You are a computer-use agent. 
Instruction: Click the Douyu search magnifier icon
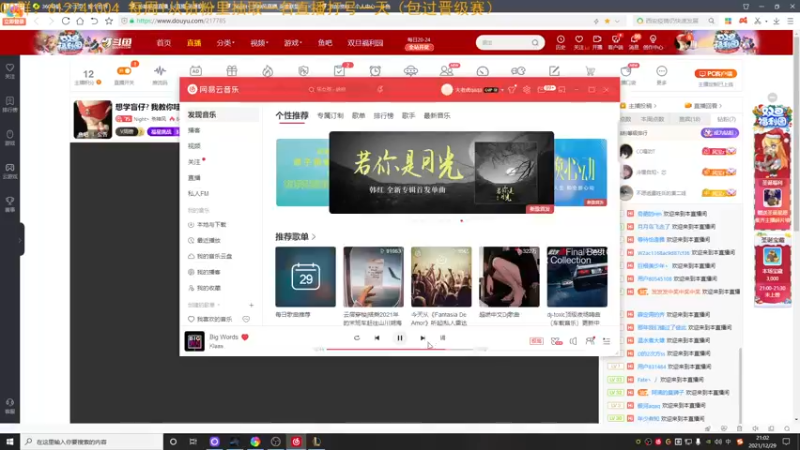[x=535, y=43]
